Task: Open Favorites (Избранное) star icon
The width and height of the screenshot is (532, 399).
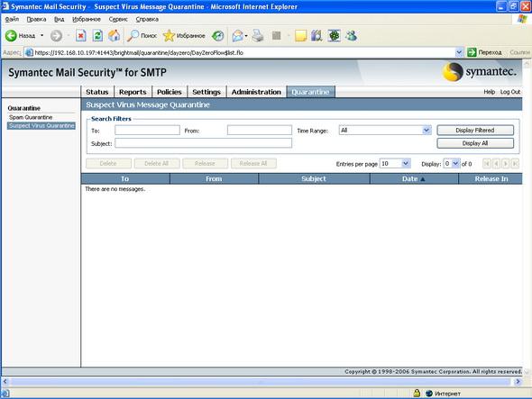Action: point(169,36)
